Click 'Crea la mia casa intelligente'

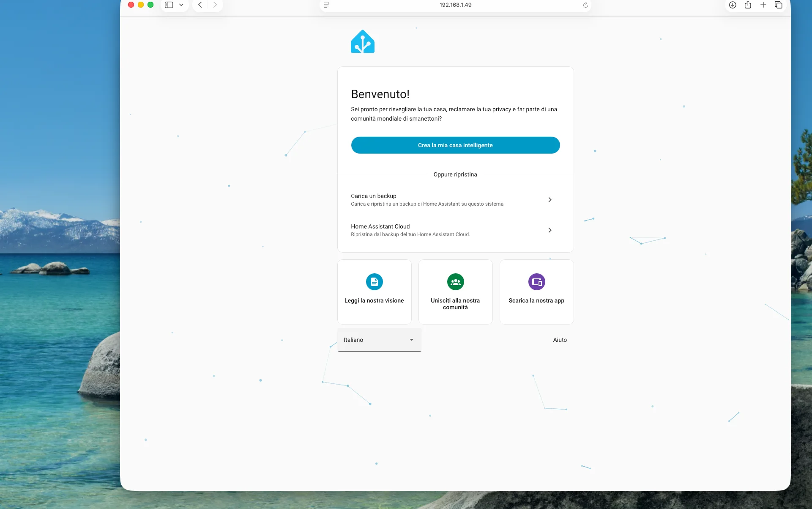[x=455, y=145]
